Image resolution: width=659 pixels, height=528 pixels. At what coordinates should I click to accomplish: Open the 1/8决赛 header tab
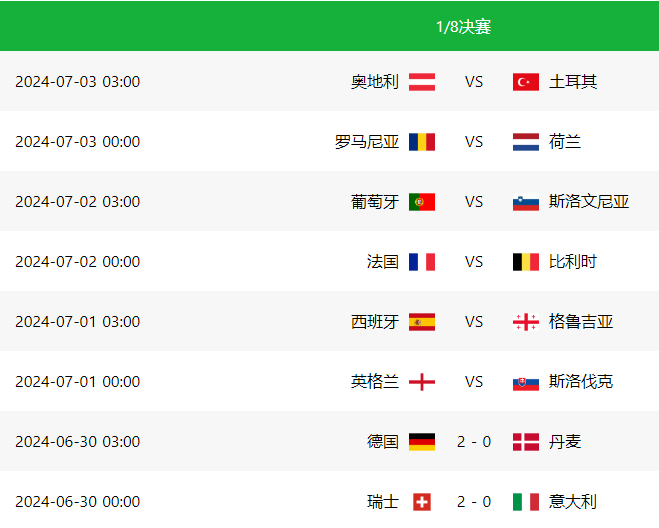click(463, 27)
